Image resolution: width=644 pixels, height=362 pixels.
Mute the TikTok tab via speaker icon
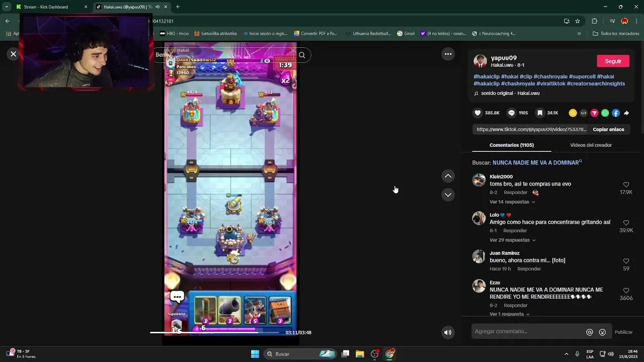pos(157,7)
